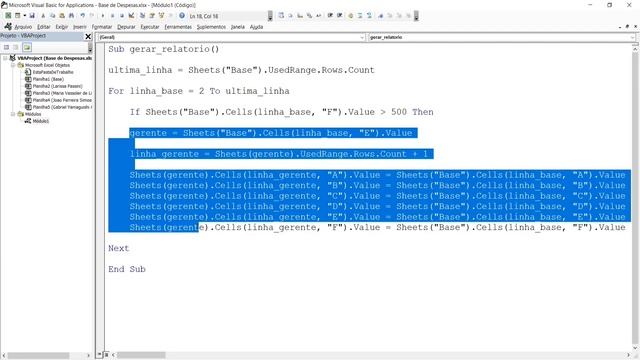
Task: Uncomment the block with Uncomment Block icon
Action: (x=369, y=16)
